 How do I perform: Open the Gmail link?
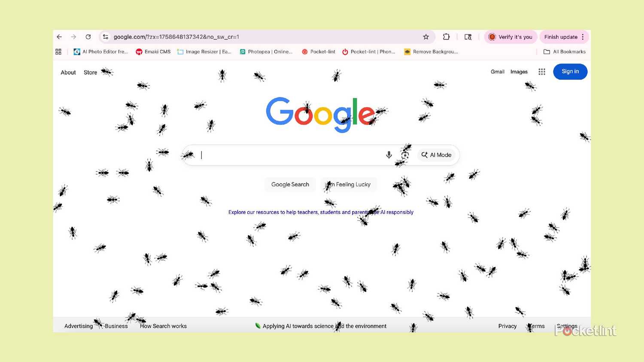498,72
